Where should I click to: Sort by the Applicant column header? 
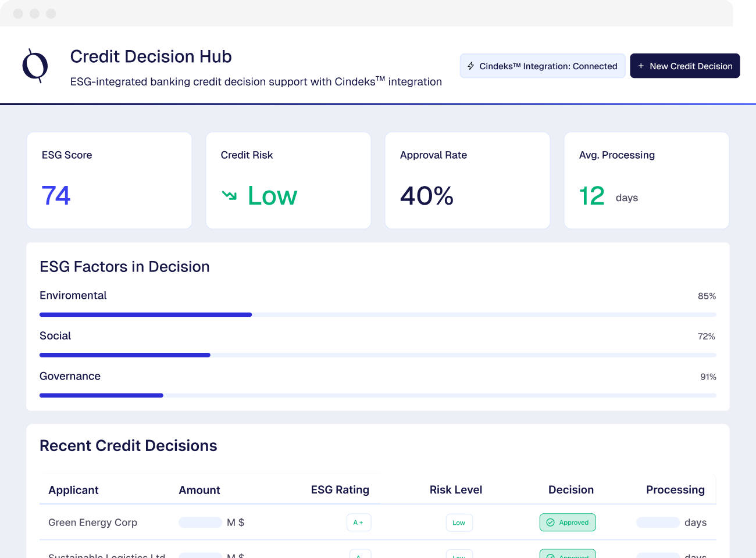coord(73,490)
